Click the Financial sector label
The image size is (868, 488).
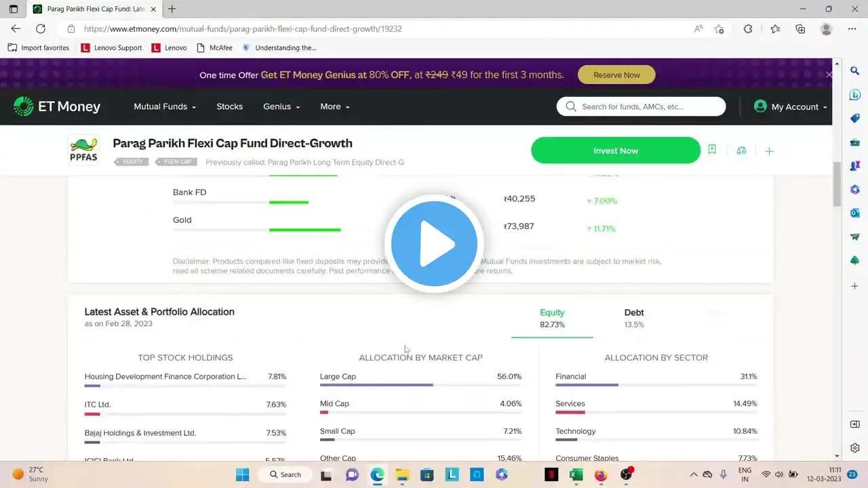(571, 376)
